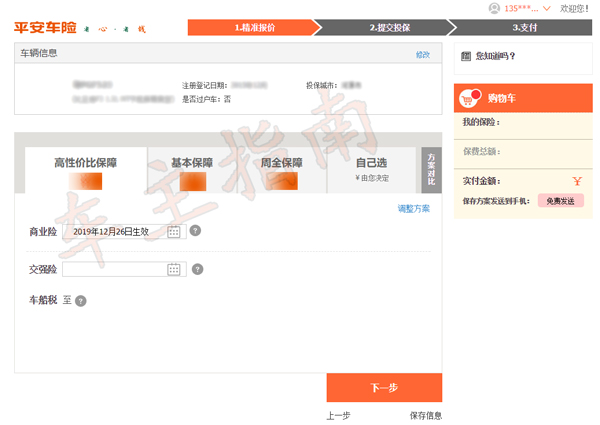This screenshot has height=425, width=600.
Task: Open the calendar picker for 交强险
Action: point(173,269)
